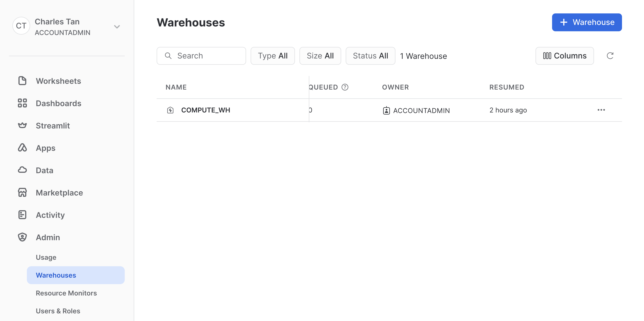Sort by the OWNER column header
Screen dimensions: 644x321
click(x=395, y=87)
